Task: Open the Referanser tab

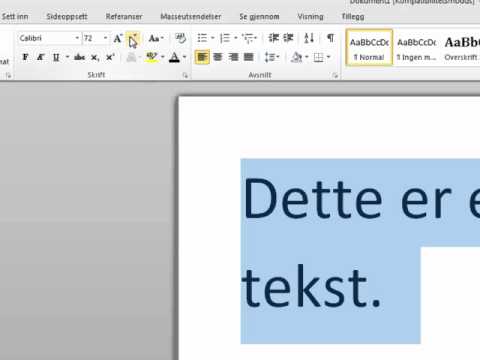Action: [124, 16]
